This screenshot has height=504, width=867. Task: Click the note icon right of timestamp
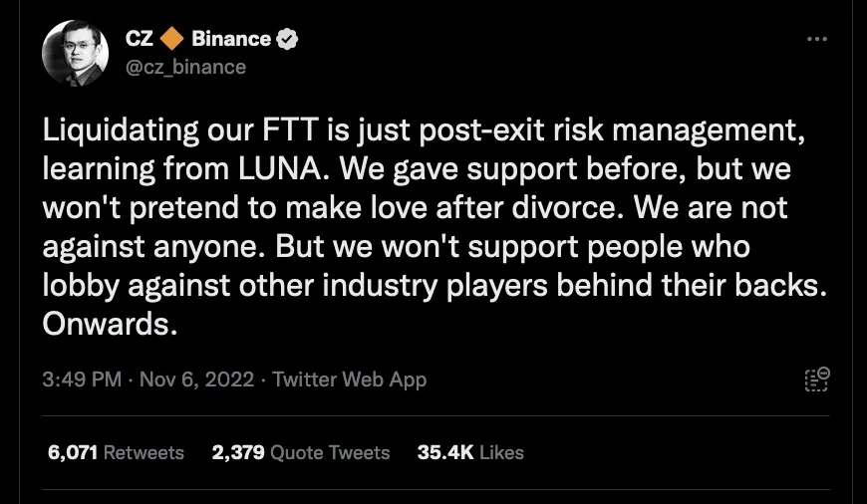[817, 379]
